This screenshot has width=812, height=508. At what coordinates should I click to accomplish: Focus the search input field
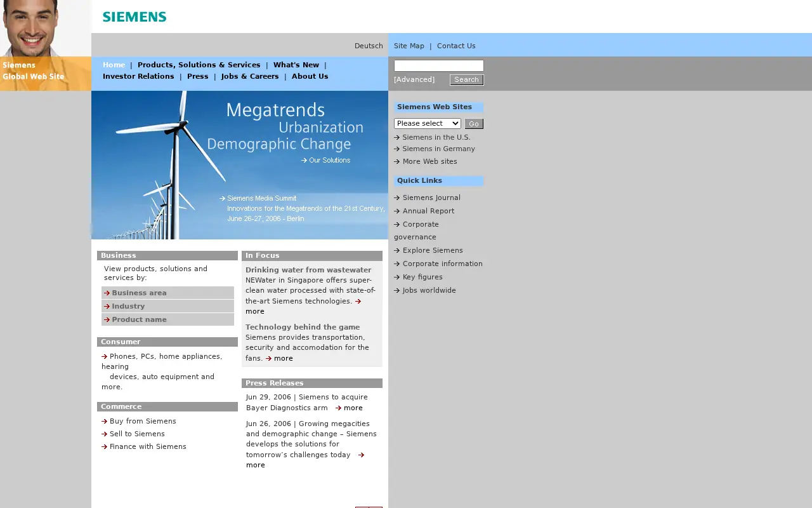pos(439,65)
